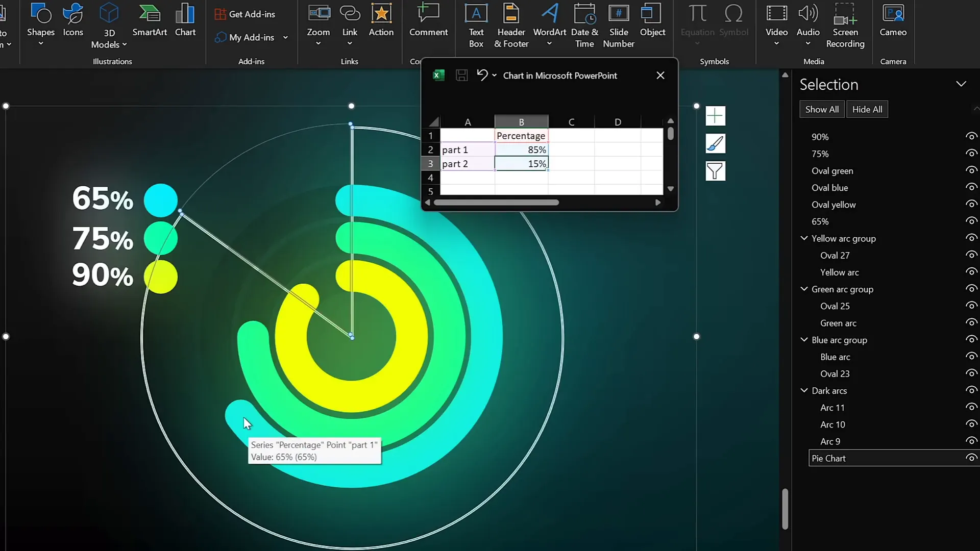Screen dimensions: 980x551
Task: Open the 3D Models menu
Action: pos(109,26)
